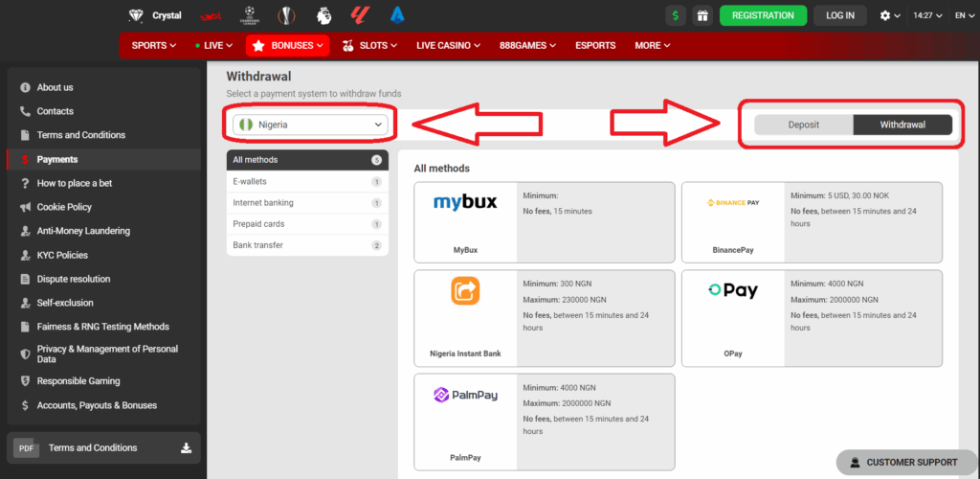Screen dimensions: 980x479
Task: Open How to place a bet
Action: coord(103,183)
